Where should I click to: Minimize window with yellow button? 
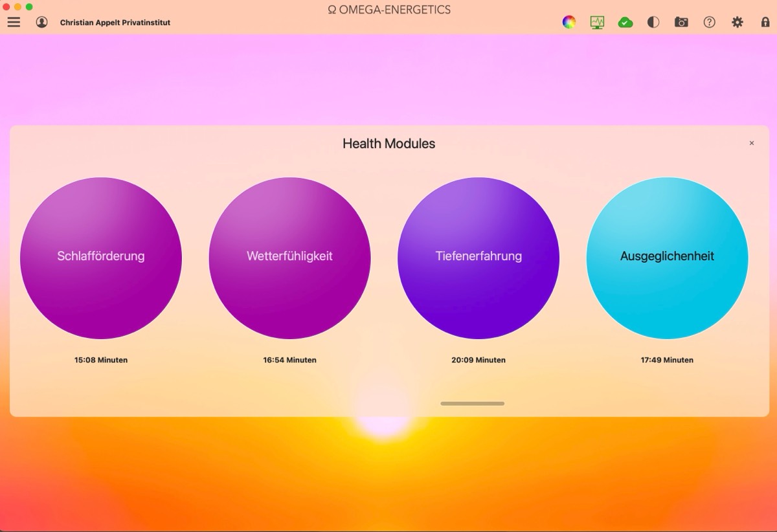point(17,6)
